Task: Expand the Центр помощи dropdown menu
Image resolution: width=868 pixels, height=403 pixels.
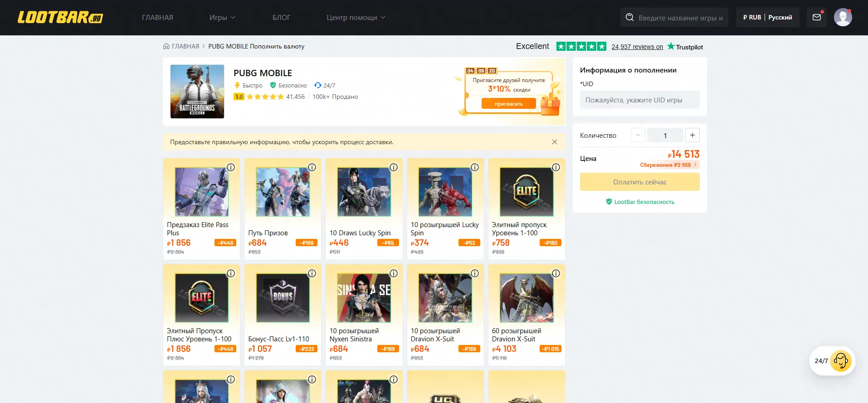Action: (x=356, y=17)
